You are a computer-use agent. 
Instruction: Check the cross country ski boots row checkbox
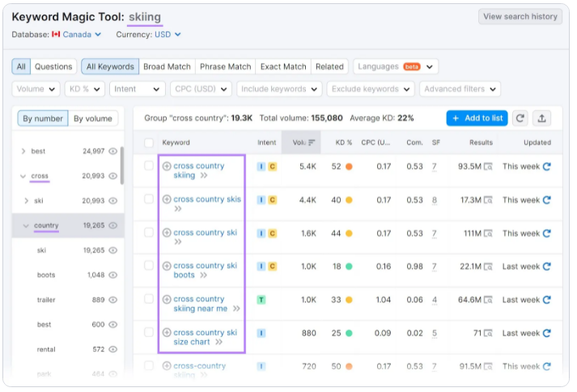point(149,265)
